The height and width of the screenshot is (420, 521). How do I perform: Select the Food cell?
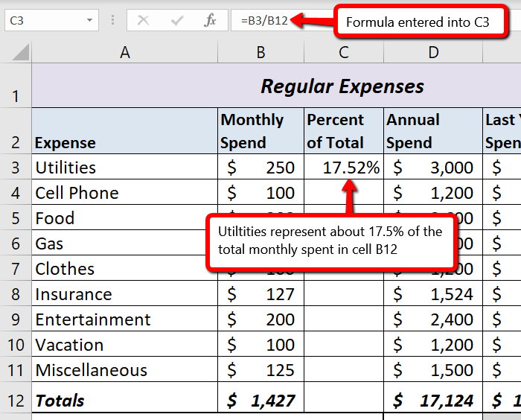coord(120,217)
